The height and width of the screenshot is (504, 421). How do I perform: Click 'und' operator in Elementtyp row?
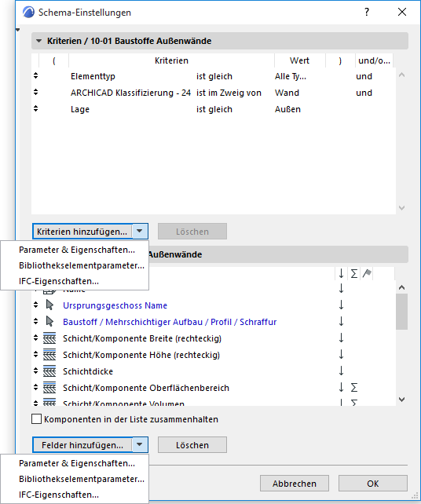(364, 76)
